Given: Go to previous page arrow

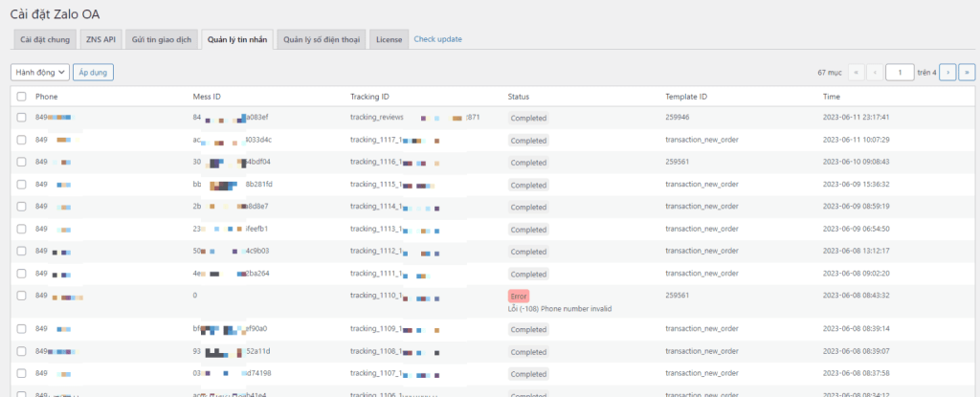Looking at the screenshot, I should click(873, 72).
